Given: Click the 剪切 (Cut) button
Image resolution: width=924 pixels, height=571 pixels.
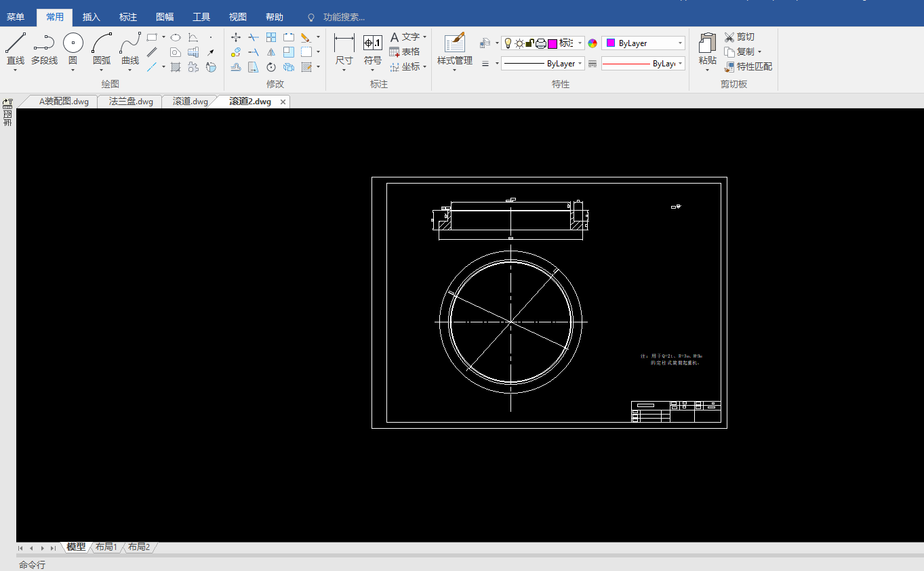Looking at the screenshot, I should [x=740, y=37].
